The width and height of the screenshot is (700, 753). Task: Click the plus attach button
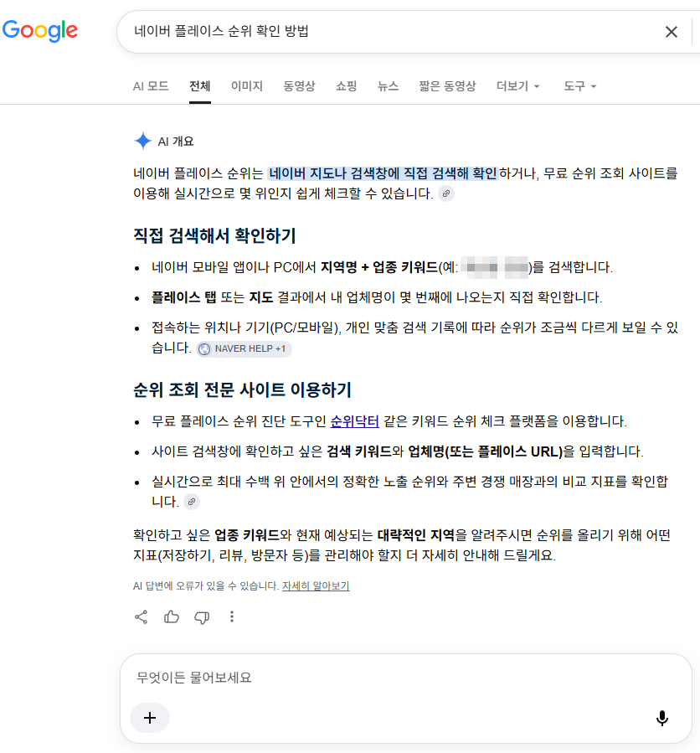(x=150, y=718)
